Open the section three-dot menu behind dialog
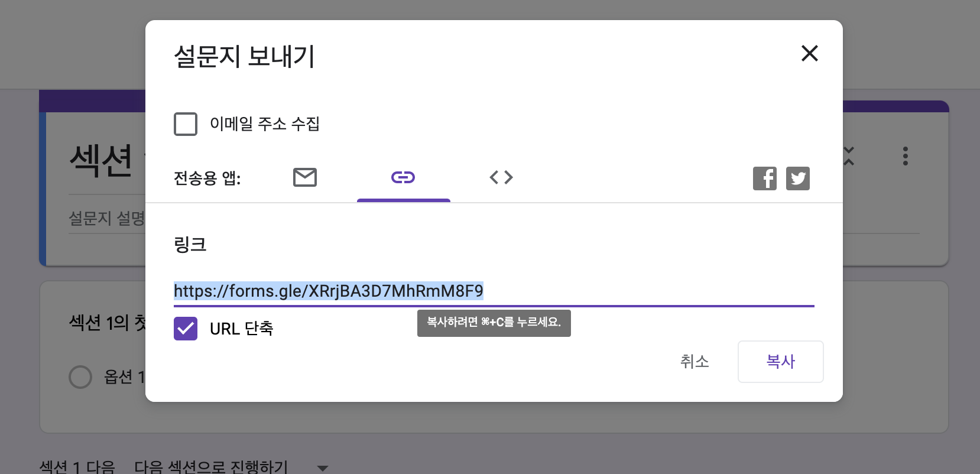The image size is (980, 474). coord(905,156)
